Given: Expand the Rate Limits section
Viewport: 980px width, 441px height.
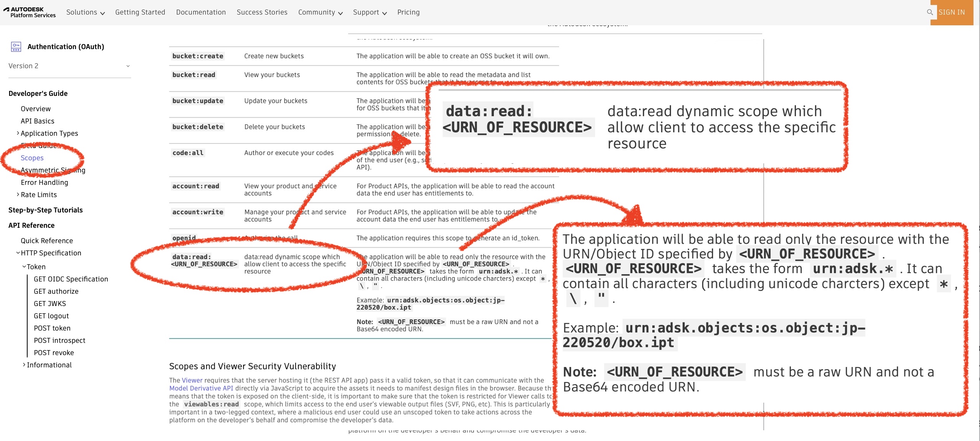Looking at the screenshot, I should click(18, 194).
